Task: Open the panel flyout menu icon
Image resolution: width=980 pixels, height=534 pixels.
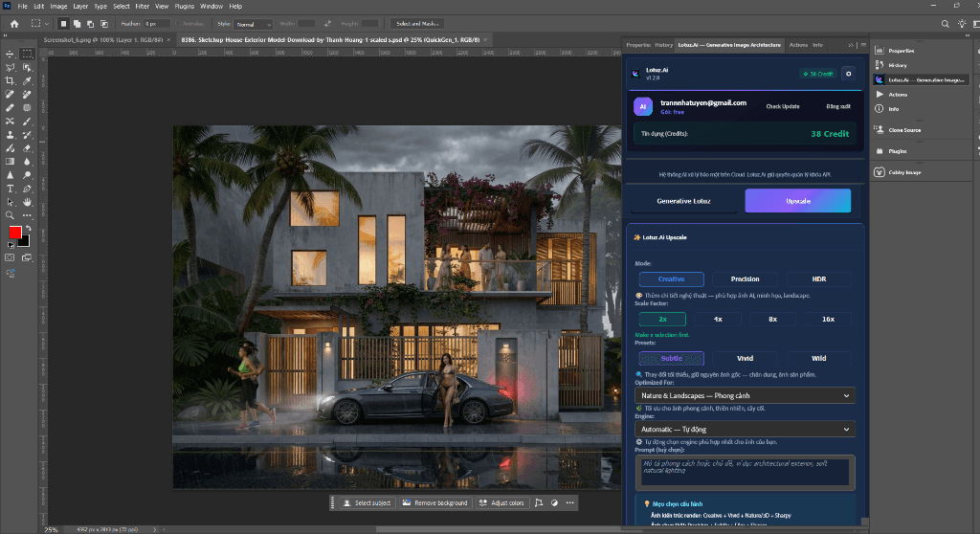Action: [863, 45]
